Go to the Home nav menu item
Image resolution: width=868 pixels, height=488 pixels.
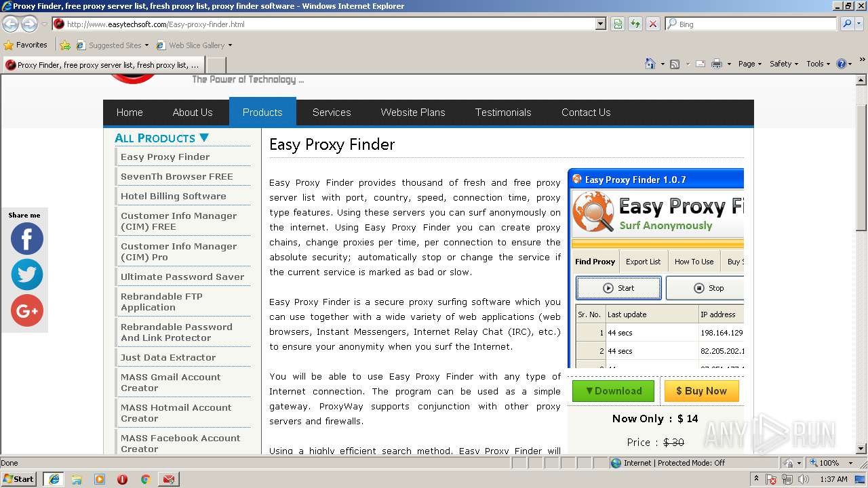pos(130,113)
